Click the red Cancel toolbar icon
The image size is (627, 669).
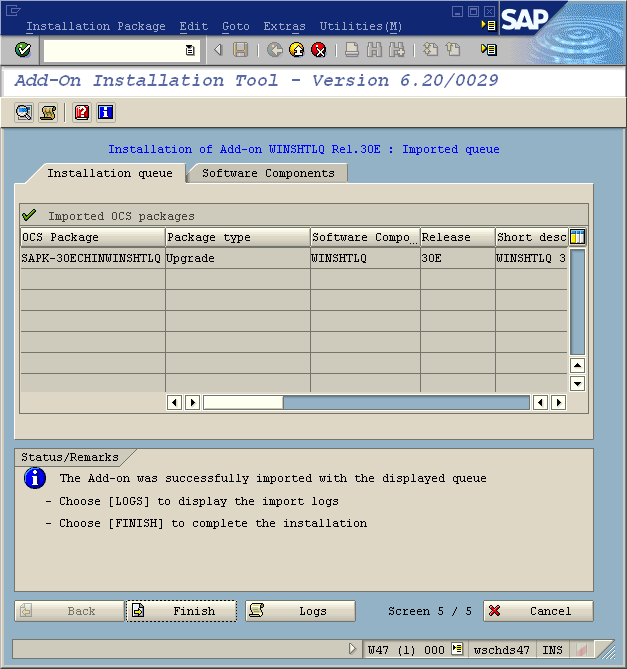(x=319, y=50)
